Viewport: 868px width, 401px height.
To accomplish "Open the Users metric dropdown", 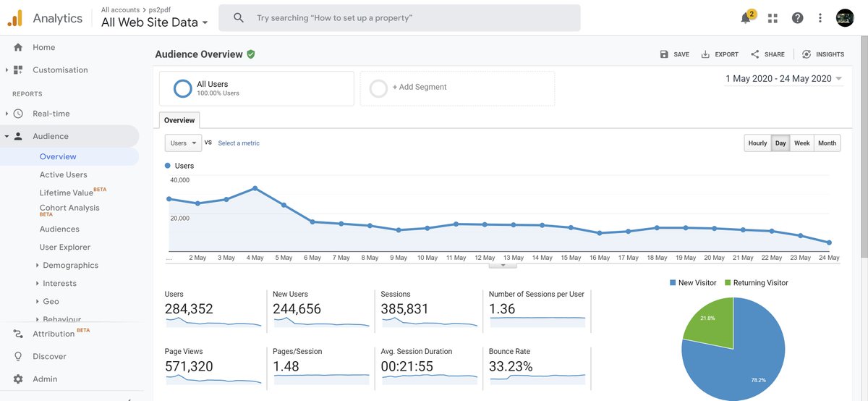I will pyautogui.click(x=183, y=143).
